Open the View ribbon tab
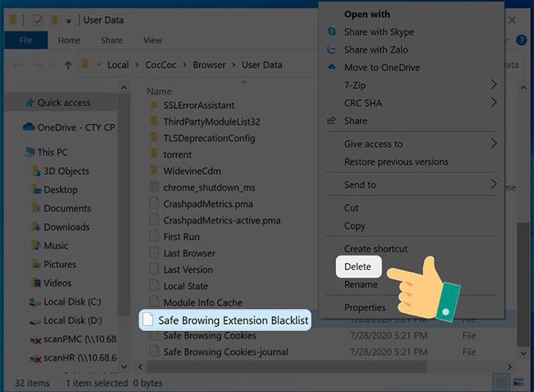This screenshot has width=534, height=392. pos(152,40)
